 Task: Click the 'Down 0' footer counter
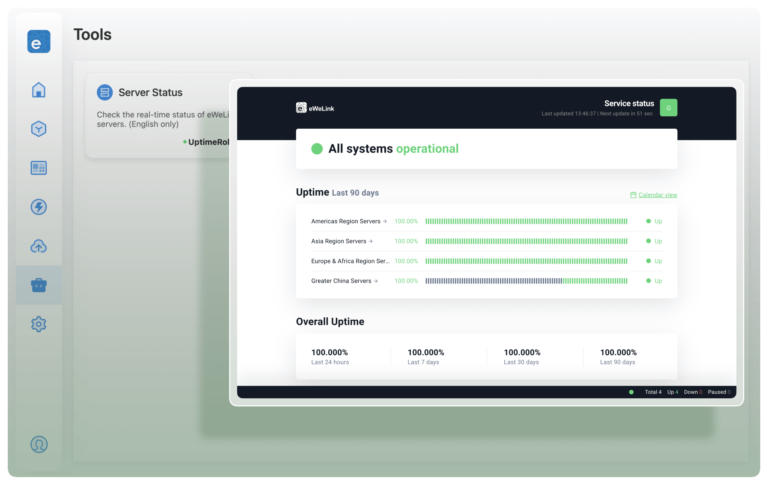pos(693,392)
